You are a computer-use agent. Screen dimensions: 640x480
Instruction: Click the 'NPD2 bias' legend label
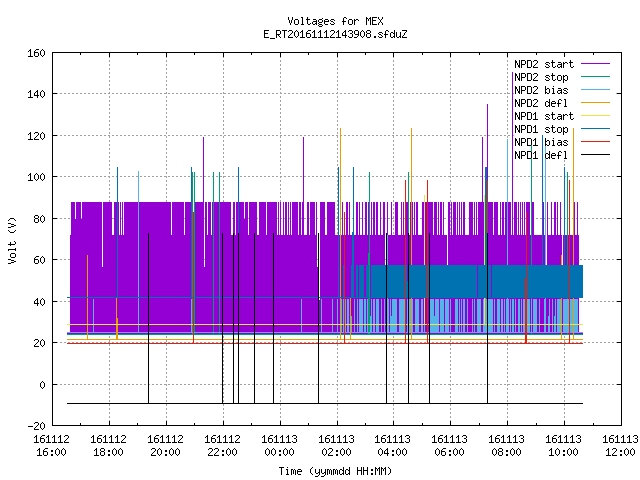pyautogui.click(x=541, y=90)
